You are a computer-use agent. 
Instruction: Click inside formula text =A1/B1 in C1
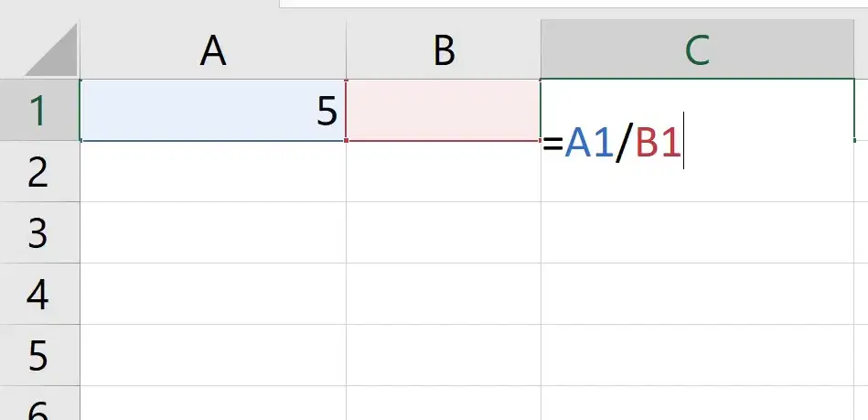tap(612, 144)
